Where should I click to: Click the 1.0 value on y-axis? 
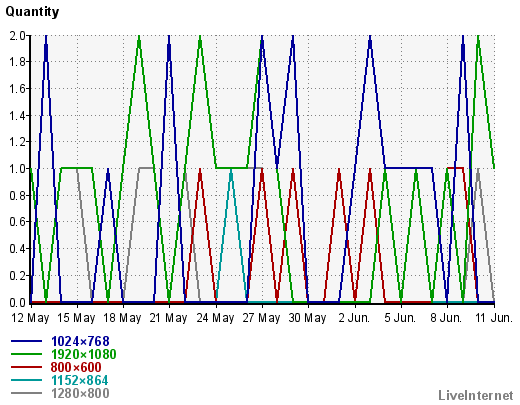pyautogui.click(x=18, y=169)
